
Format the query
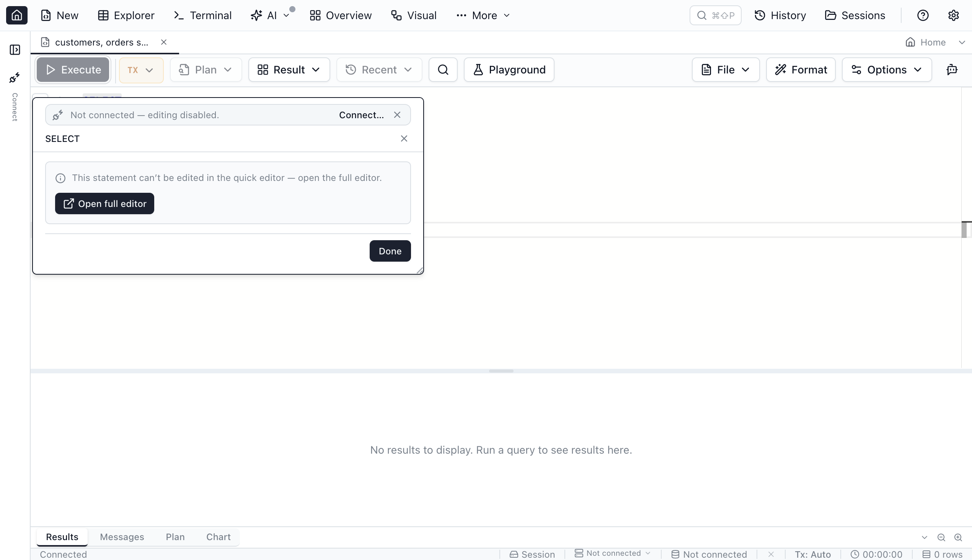[x=801, y=70]
